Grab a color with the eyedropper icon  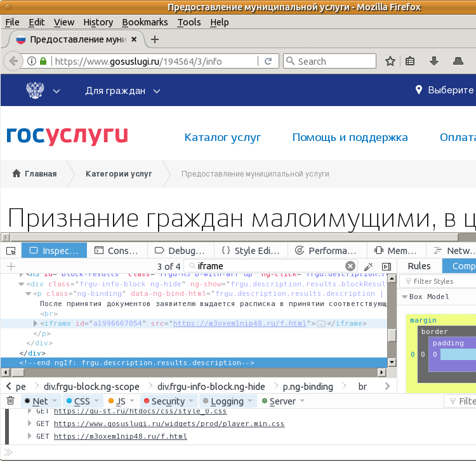point(369,267)
